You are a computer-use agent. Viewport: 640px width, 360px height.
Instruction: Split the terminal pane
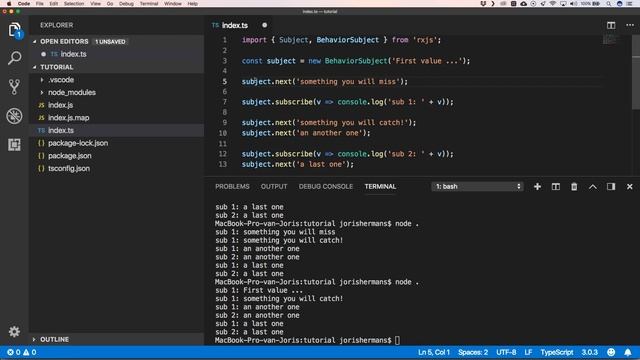coord(556,187)
